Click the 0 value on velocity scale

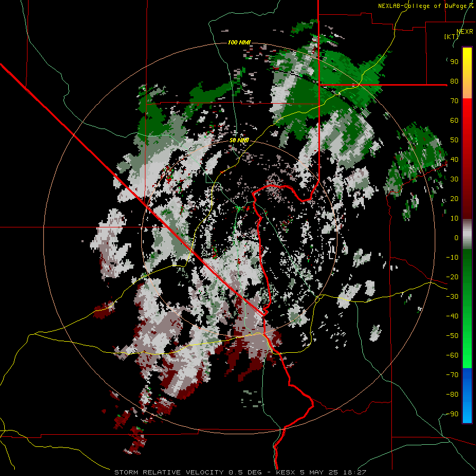pos(456,238)
